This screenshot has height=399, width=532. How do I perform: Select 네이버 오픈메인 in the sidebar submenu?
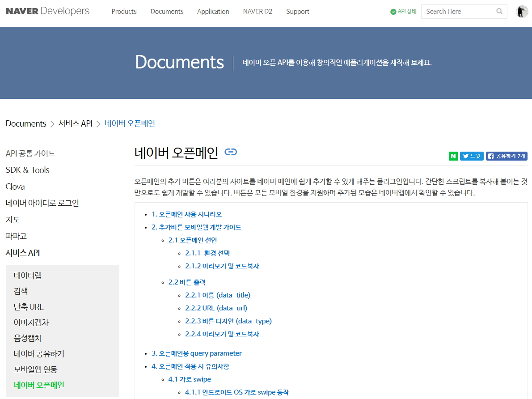[39, 385]
